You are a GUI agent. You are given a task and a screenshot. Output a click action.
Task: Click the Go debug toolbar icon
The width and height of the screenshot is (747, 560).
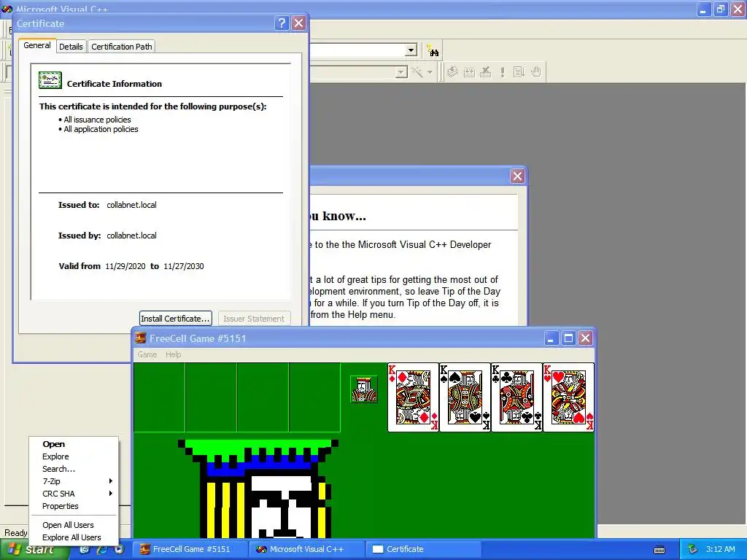(x=519, y=72)
